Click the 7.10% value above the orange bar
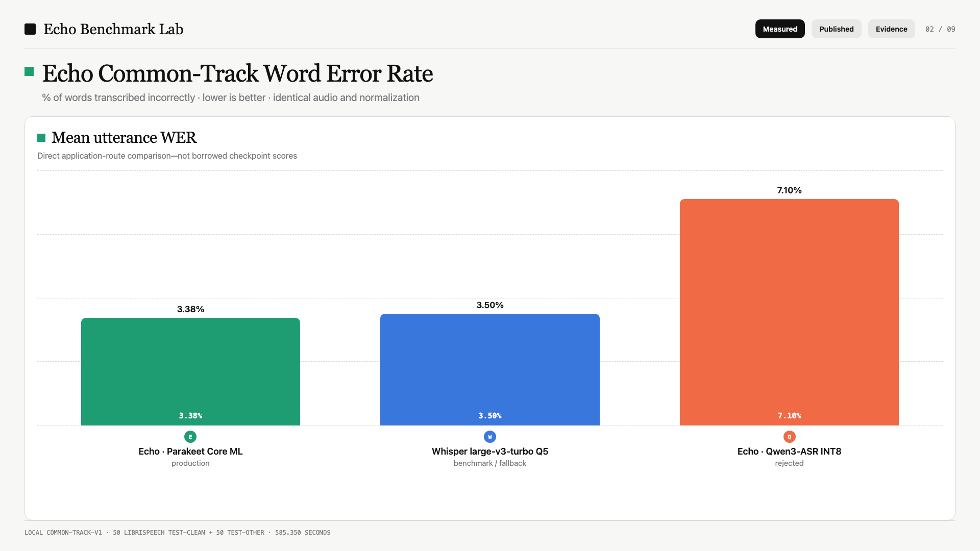980x551 pixels. tap(789, 190)
